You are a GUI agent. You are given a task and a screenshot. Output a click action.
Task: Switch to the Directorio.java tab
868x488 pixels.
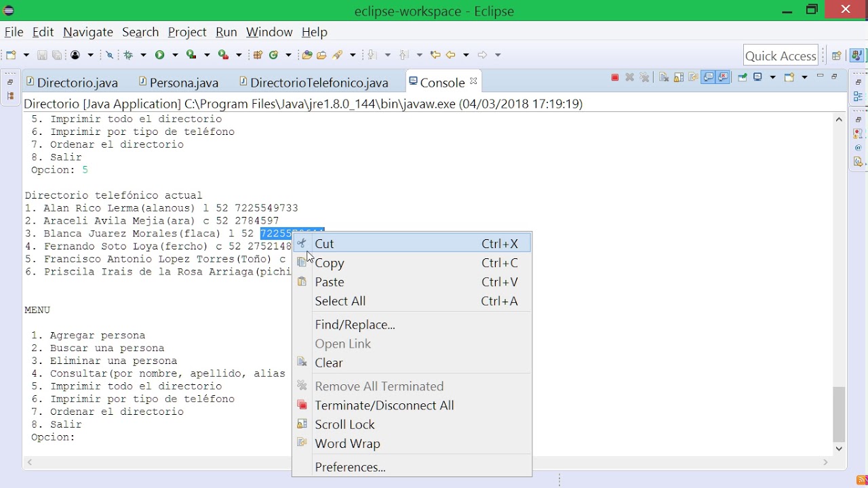[x=72, y=83]
